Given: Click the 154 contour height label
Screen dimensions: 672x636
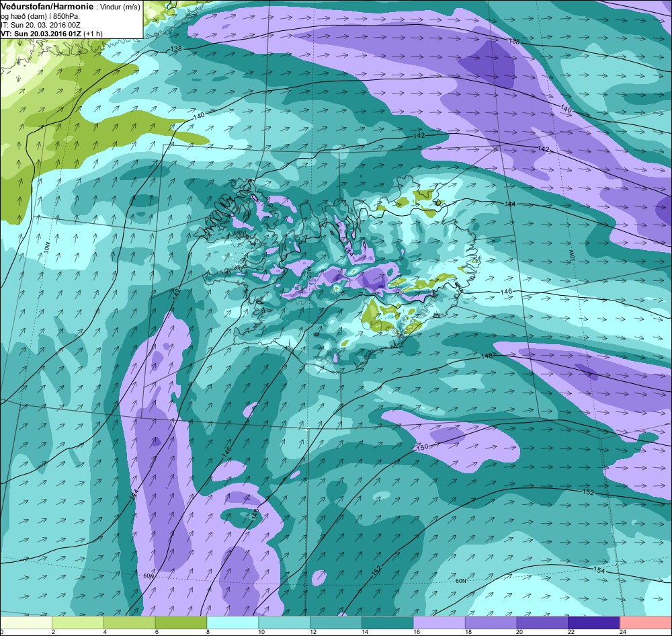Looking at the screenshot, I should [599, 570].
